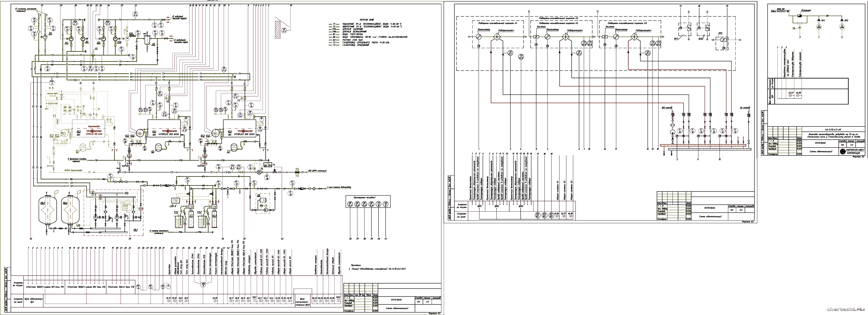Click the PIS 7 pressure instrument symbol
This screenshot has height=315, width=868.
52,82
